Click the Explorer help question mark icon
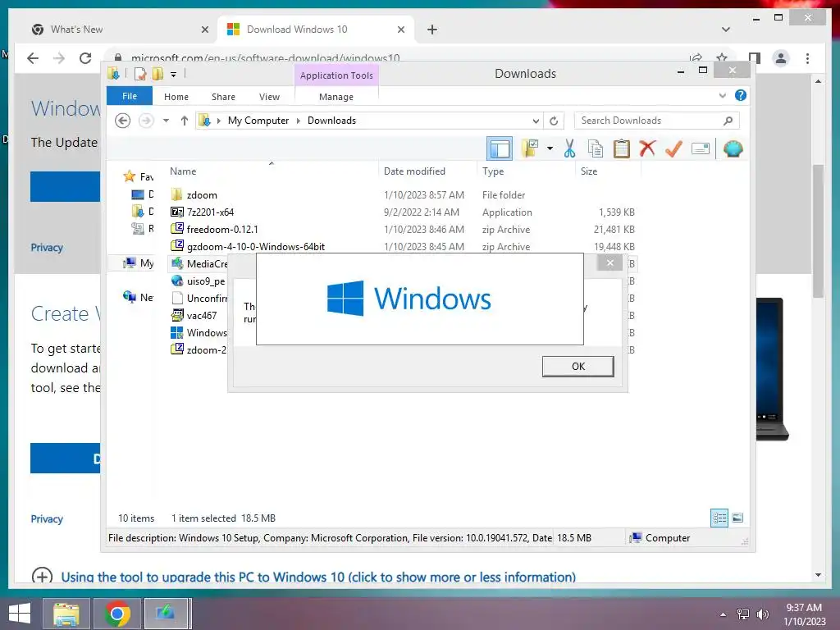This screenshot has width=840, height=630. (x=741, y=95)
